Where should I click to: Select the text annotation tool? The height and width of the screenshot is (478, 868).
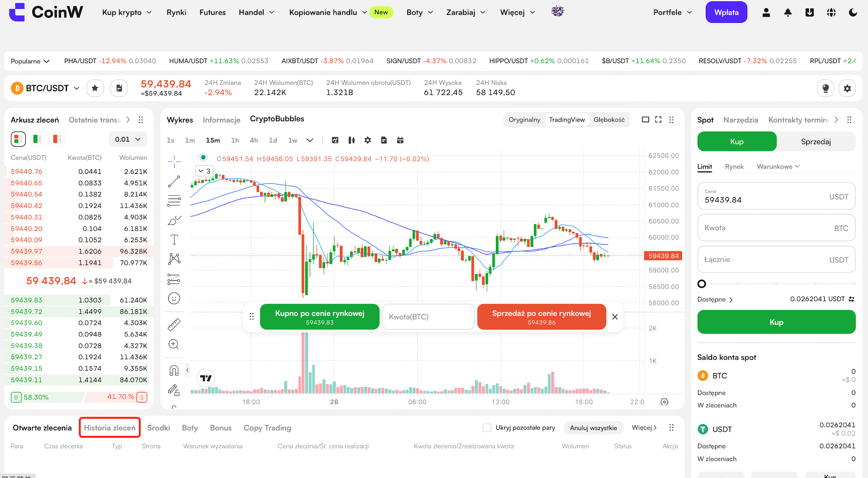pyautogui.click(x=174, y=240)
